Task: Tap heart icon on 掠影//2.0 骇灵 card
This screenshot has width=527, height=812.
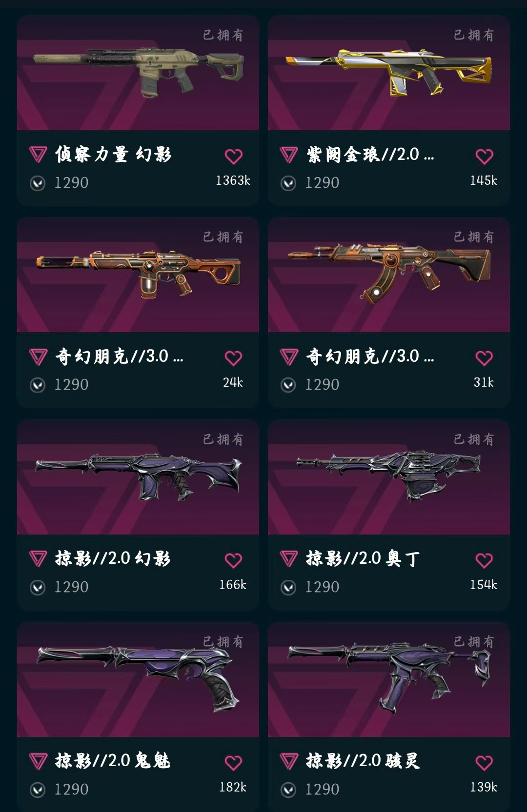Action: (x=484, y=763)
